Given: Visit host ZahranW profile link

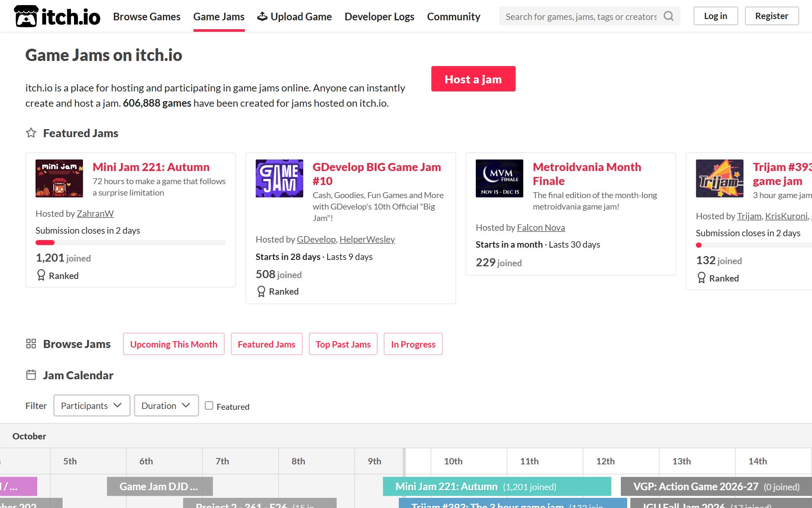Looking at the screenshot, I should (95, 213).
